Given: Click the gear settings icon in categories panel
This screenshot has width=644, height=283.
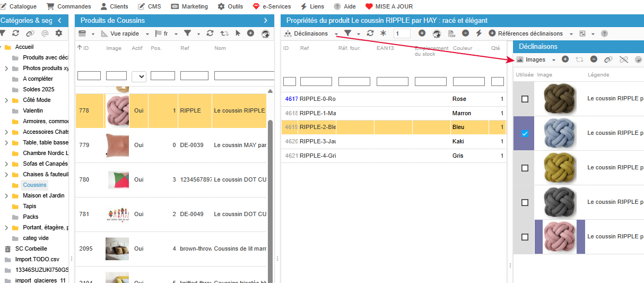Looking at the screenshot, I should tap(58, 33).
